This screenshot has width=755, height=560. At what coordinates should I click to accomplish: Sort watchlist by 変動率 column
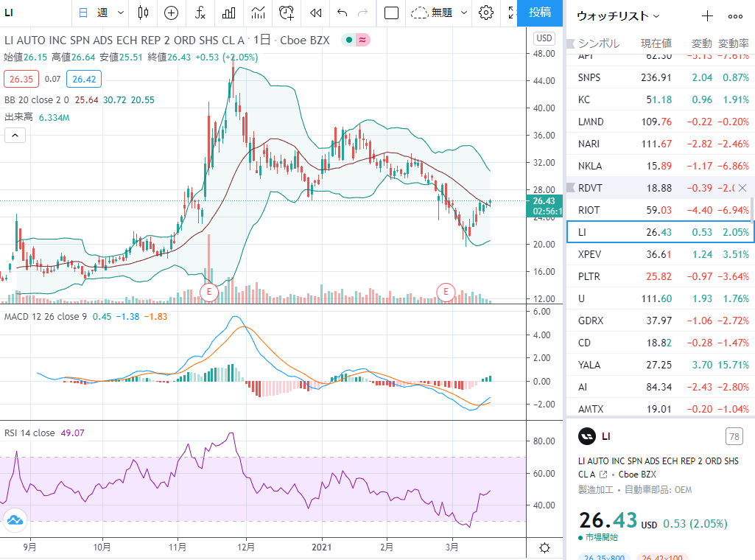(x=734, y=43)
